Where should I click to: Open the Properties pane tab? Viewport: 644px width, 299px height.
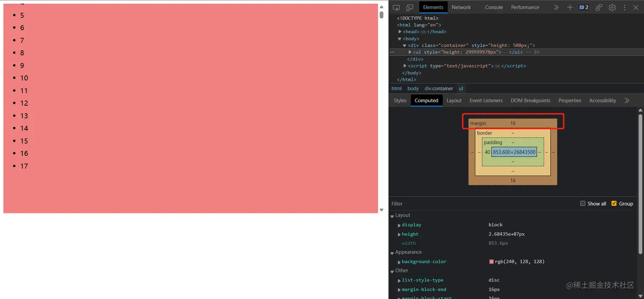pyautogui.click(x=570, y=101)
